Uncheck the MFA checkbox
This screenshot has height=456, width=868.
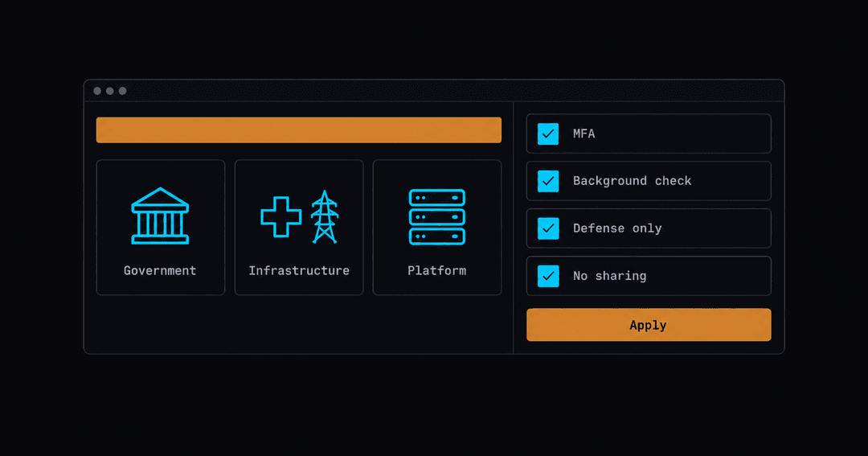pos(548,134)
